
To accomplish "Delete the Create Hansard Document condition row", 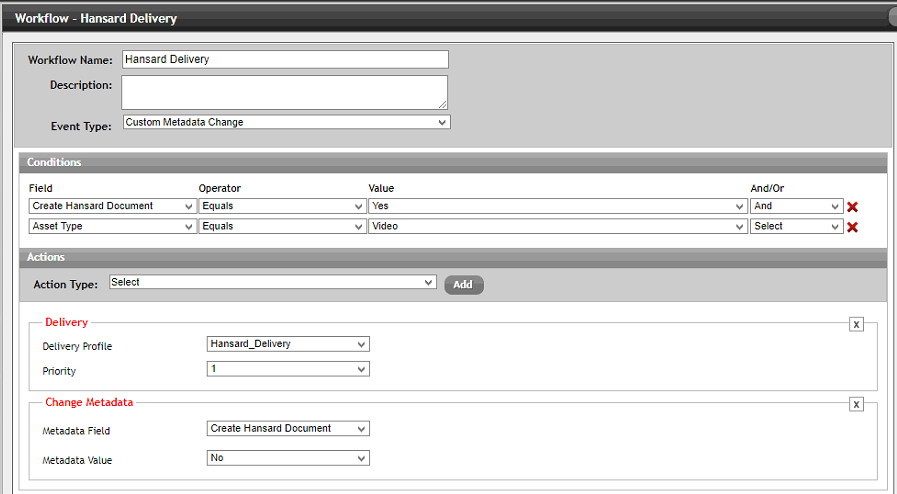I will [x=852, y=207].
